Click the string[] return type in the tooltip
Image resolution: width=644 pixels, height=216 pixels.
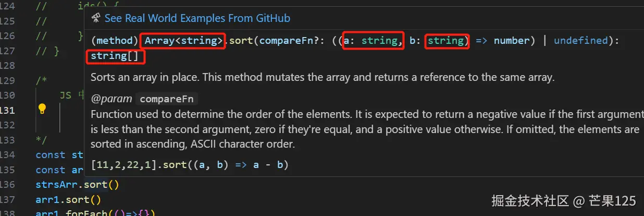tap(115, 56)
